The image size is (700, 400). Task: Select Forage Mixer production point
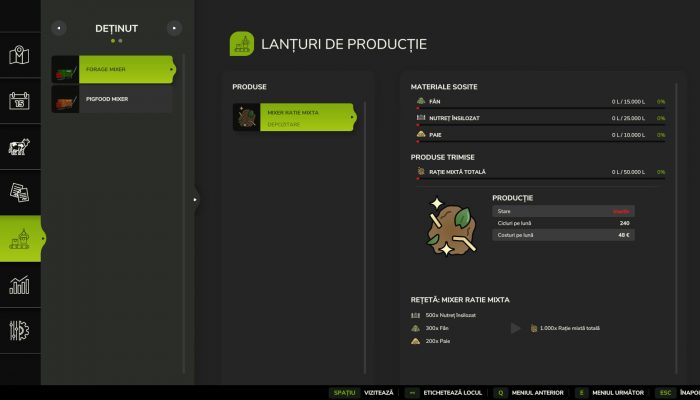point(113,70)
